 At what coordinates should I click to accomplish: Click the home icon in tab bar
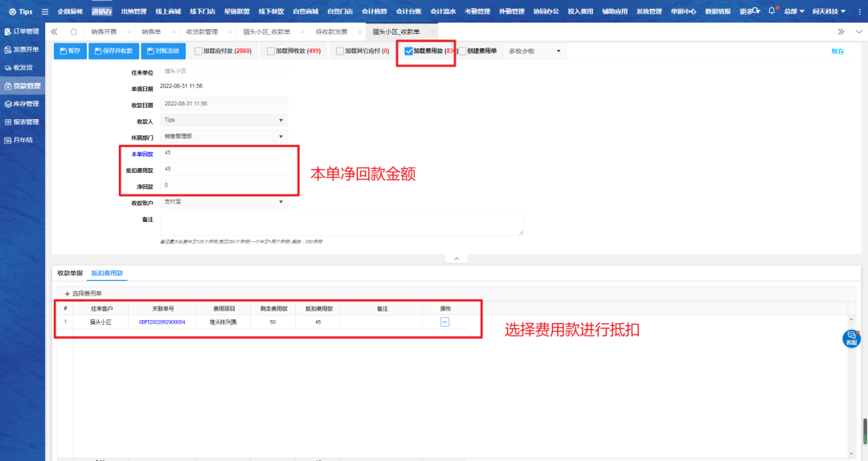click(x=73, y=31)
